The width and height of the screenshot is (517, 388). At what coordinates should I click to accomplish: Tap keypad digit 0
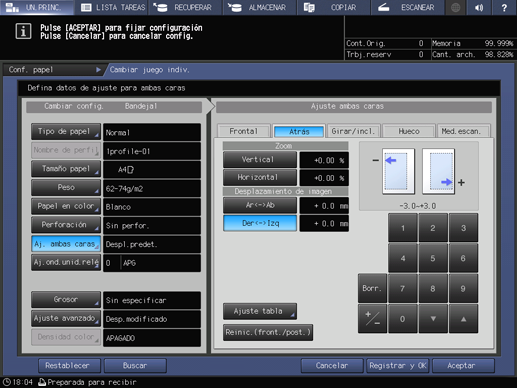[403, 319]
